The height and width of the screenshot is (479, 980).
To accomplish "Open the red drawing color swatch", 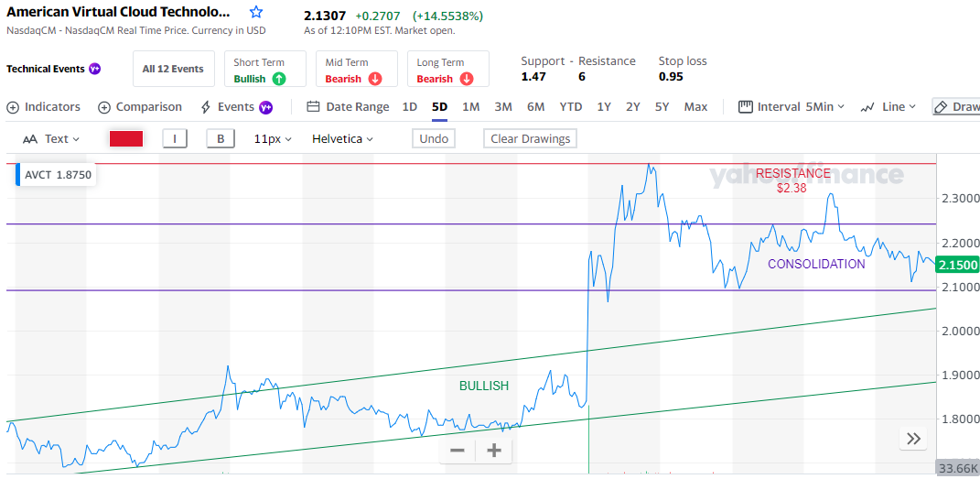I will pos(126,139).
